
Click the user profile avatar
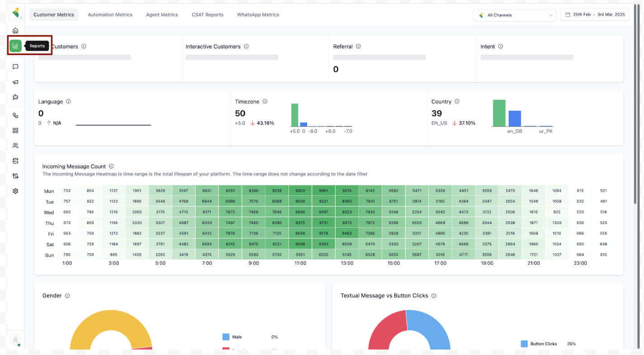pos(15,340)
